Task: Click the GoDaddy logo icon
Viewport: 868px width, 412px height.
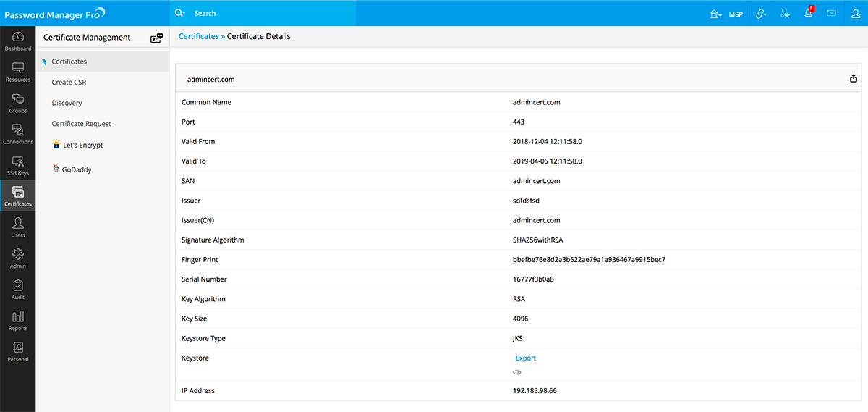Action: pos(56,168)
